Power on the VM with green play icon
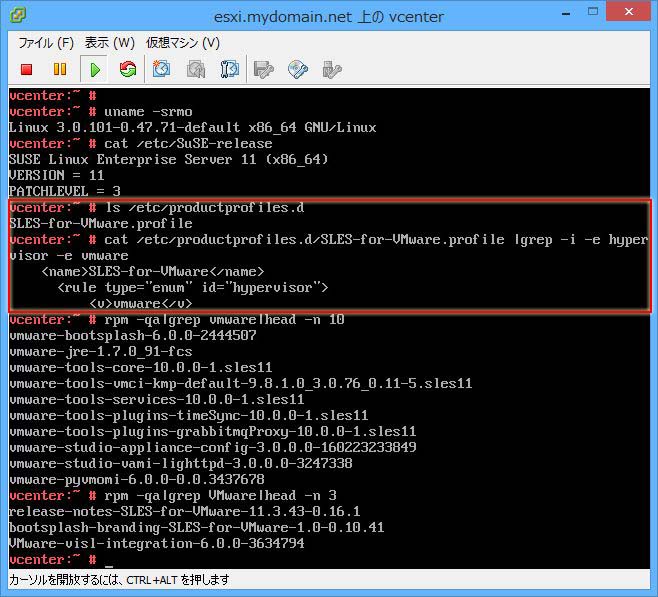This screenshot has height=597, width=658. 95,69
